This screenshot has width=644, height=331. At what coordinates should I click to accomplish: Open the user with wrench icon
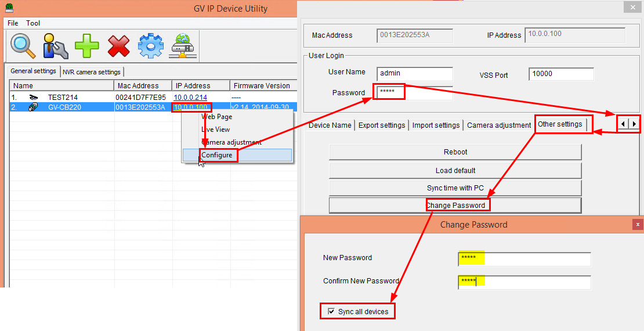(56, 45)
